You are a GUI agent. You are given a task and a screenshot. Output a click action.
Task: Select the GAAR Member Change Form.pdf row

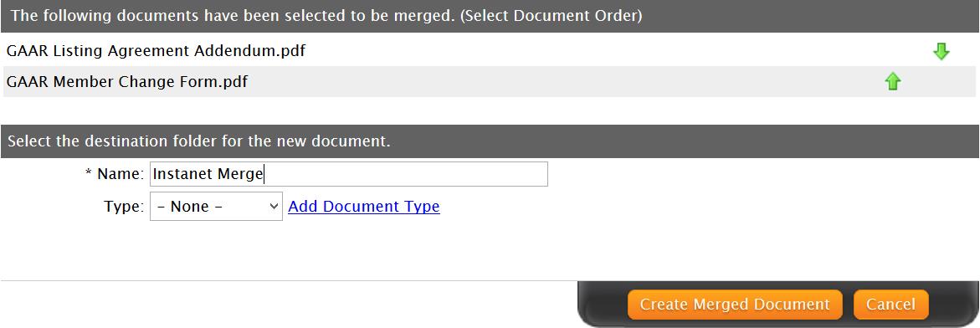[x=490, y=81]
